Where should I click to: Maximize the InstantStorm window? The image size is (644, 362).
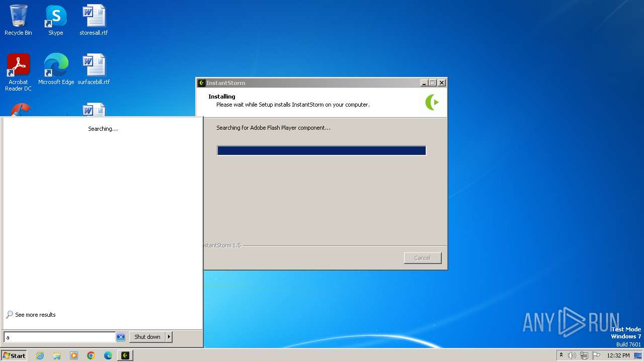click(432, 83)
